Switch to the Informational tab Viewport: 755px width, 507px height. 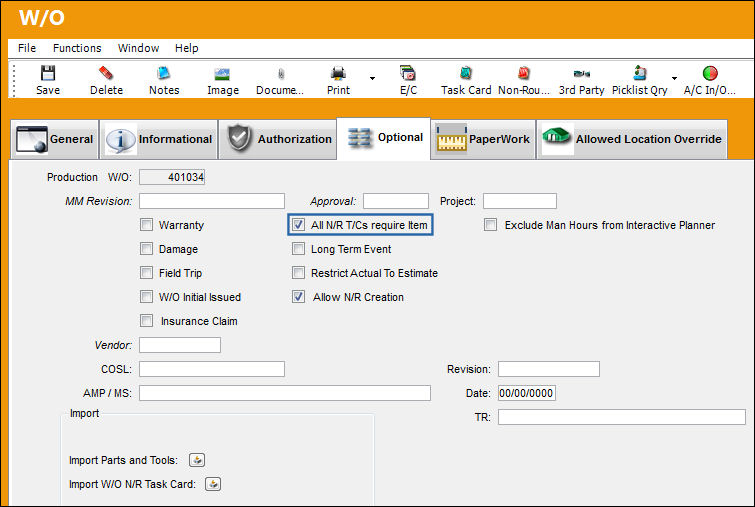pos(158,139)
